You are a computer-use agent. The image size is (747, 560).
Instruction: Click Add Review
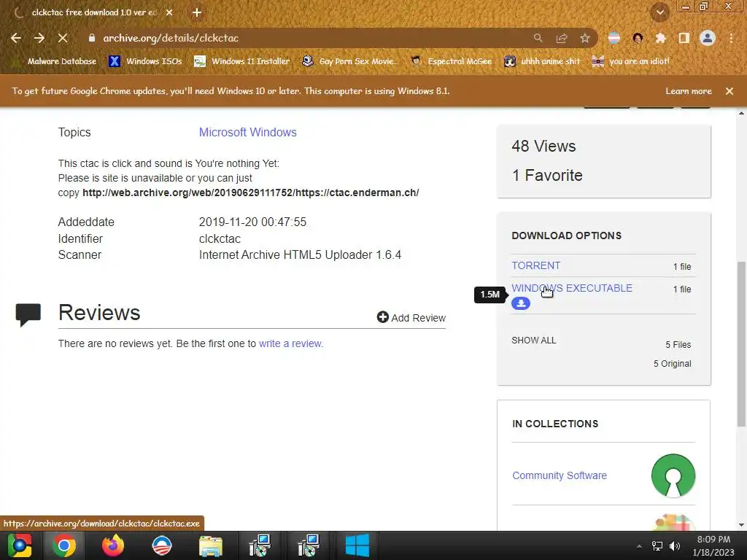(411, 318)
